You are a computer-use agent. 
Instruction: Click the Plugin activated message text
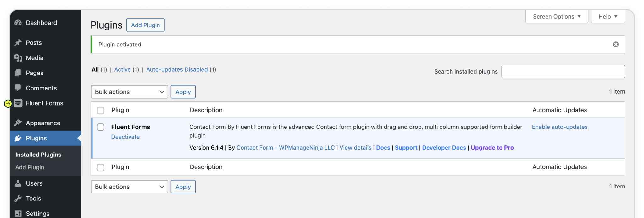point(120,45)
